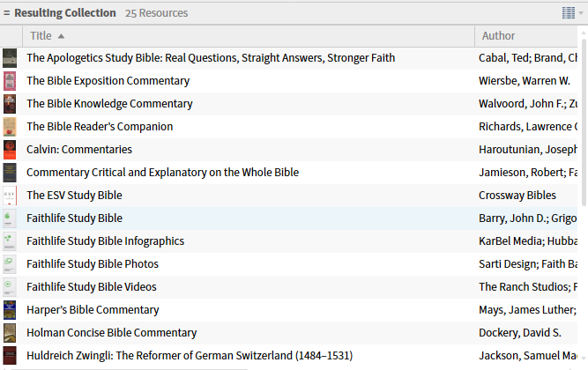Click the Bible Knowledge Commentary cover icon

(10, 104)
